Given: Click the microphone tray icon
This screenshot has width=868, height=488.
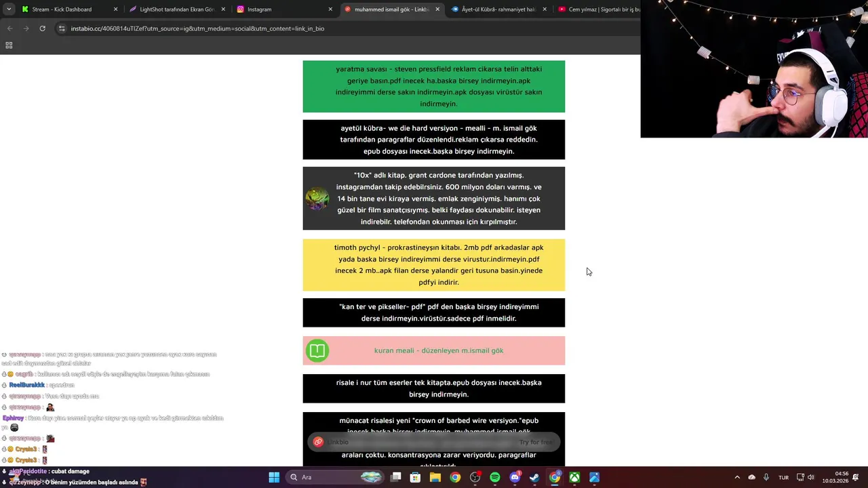Looking at the screenshot, I should (x=766, y=477).
